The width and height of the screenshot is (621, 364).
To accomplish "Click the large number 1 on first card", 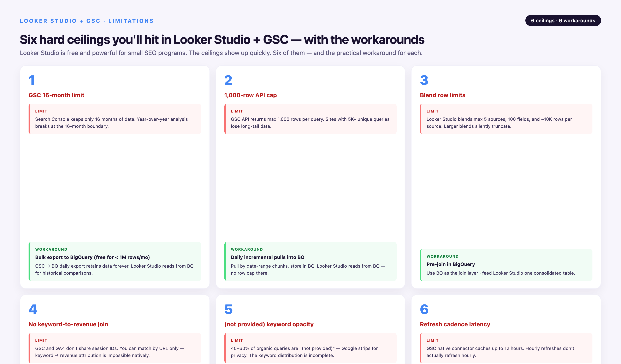I will pos(31,80).
